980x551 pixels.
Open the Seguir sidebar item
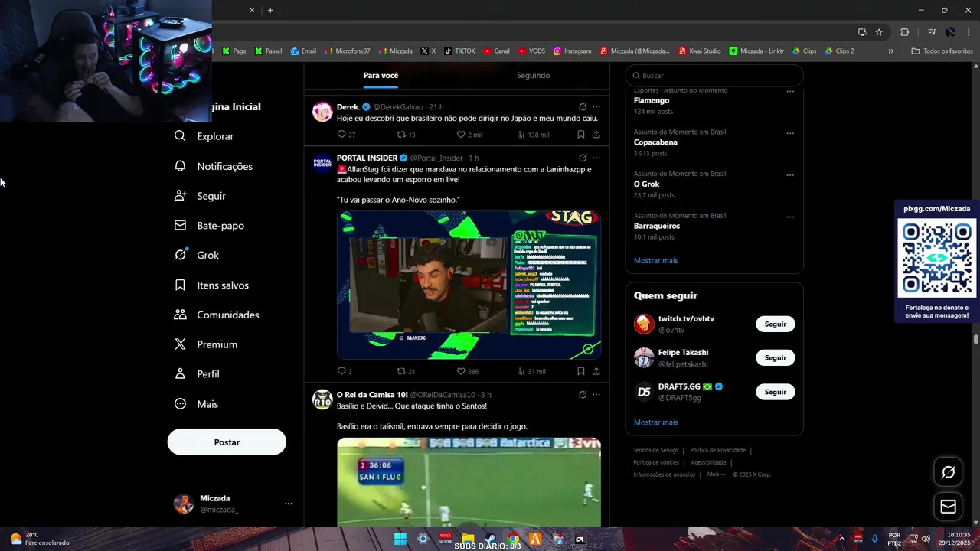(200, 196)
